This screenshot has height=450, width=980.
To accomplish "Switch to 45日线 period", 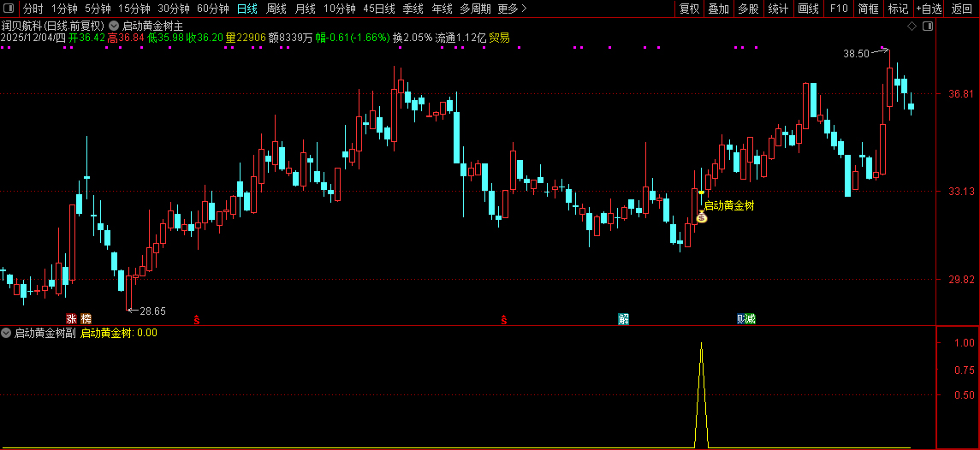I will point(379,9).
